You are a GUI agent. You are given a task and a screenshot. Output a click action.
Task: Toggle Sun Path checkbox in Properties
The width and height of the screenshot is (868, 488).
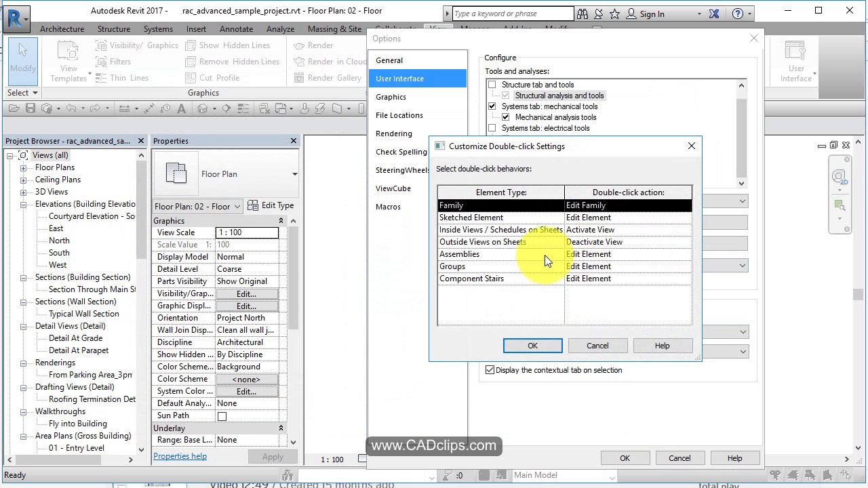pyautogui.click(x=222, y=416)
